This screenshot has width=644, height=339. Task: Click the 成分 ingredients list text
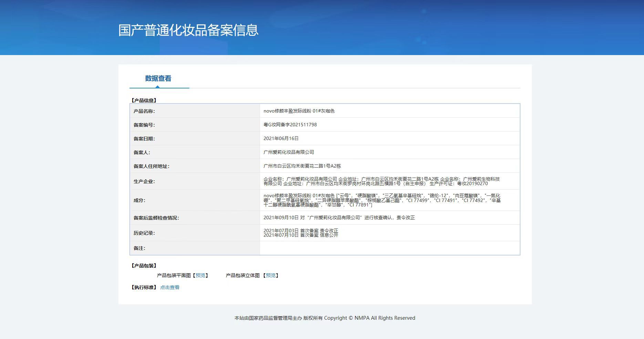pyautogui.click(x=382, y=200)
